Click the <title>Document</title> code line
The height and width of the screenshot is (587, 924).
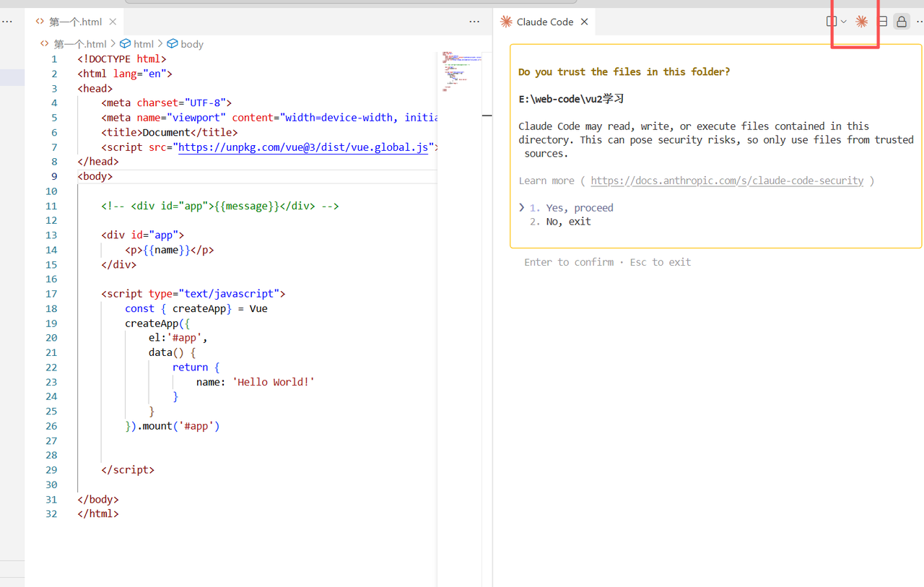click(170, 132)
